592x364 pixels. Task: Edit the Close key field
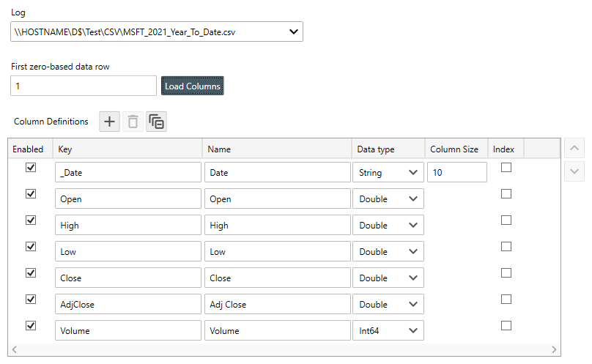click(128, 278)
